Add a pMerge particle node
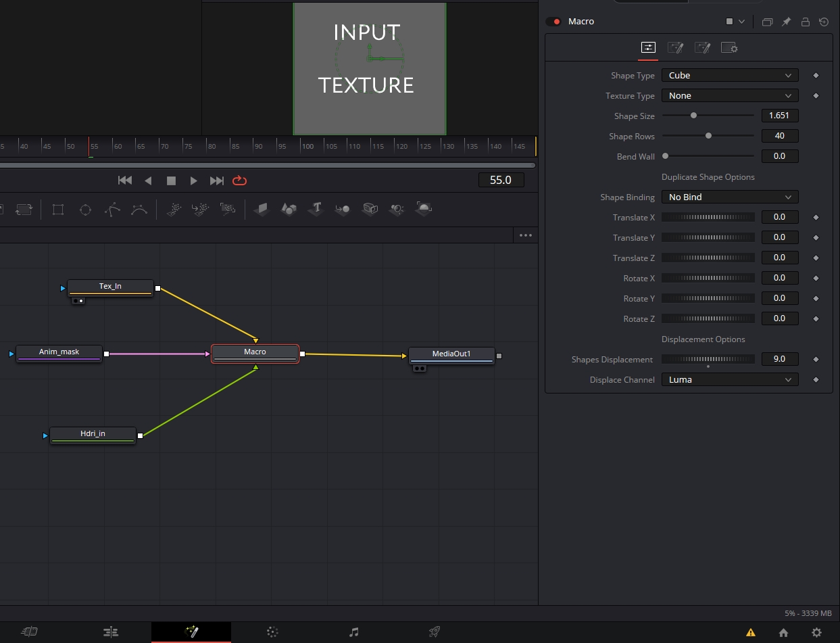Viewport: 840px width, 643px height. click(201, 209)
